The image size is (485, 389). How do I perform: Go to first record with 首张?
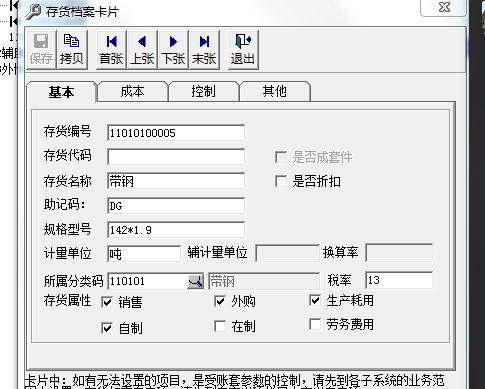click(x=111, y=50)
